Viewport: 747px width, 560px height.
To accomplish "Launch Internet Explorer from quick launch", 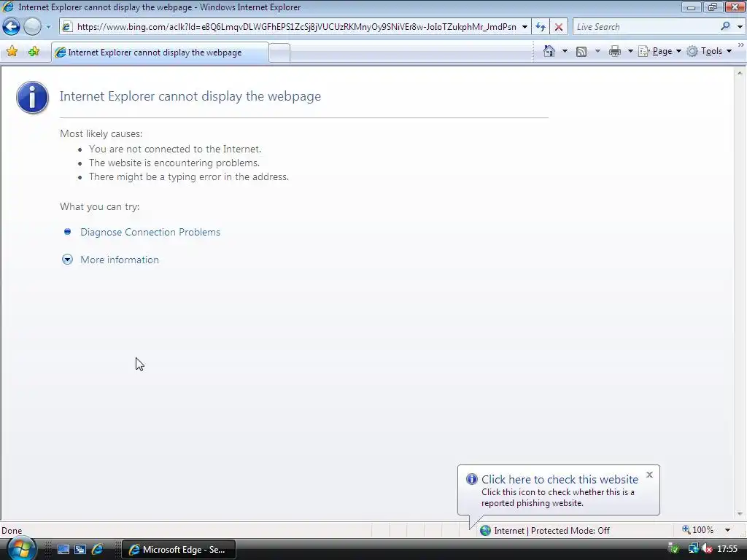I will pos(97,550).
